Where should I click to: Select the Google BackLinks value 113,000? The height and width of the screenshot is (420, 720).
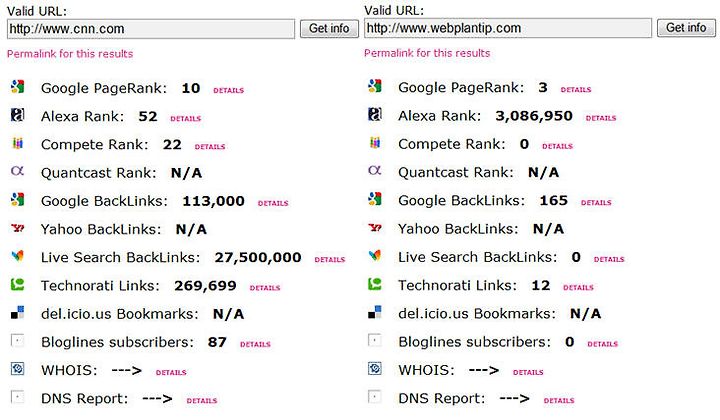[213, 201]
